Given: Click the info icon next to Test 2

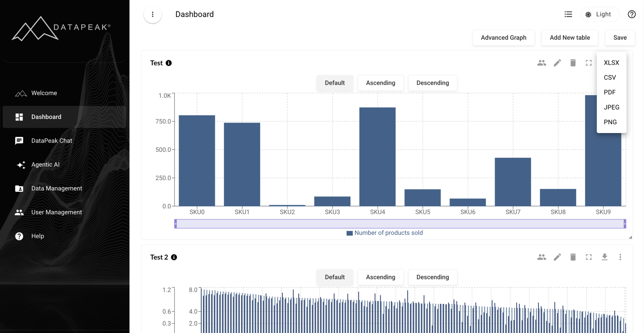Looking at the screenshot, I should click(x=174, y=257).
